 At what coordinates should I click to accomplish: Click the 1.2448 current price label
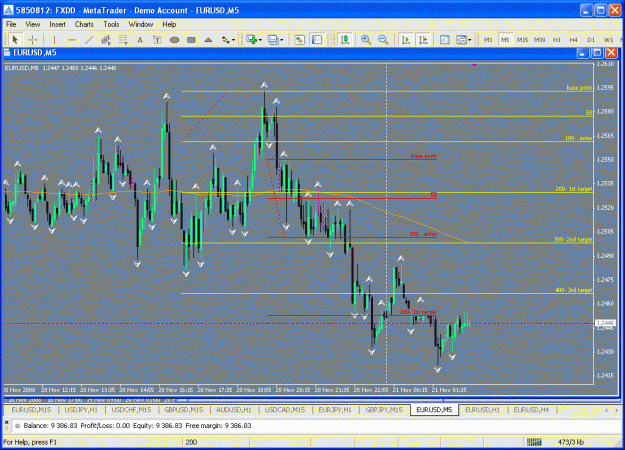pyautogui.click(x=605, y=322)
